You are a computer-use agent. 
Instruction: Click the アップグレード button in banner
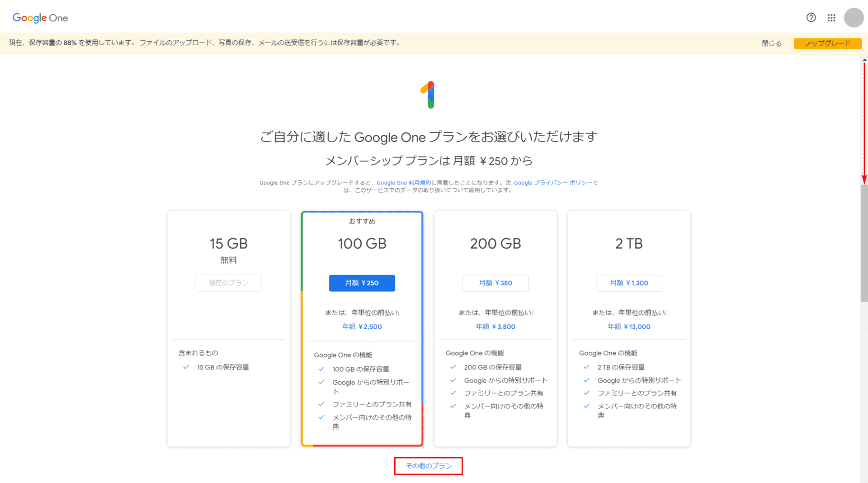coord(828,43)
